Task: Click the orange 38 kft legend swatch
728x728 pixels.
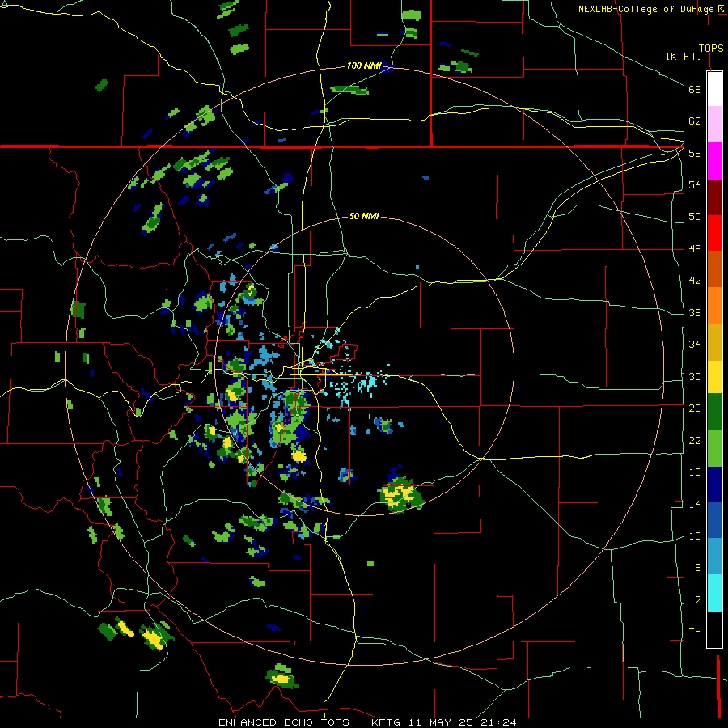Action: (x=714, y=306)
